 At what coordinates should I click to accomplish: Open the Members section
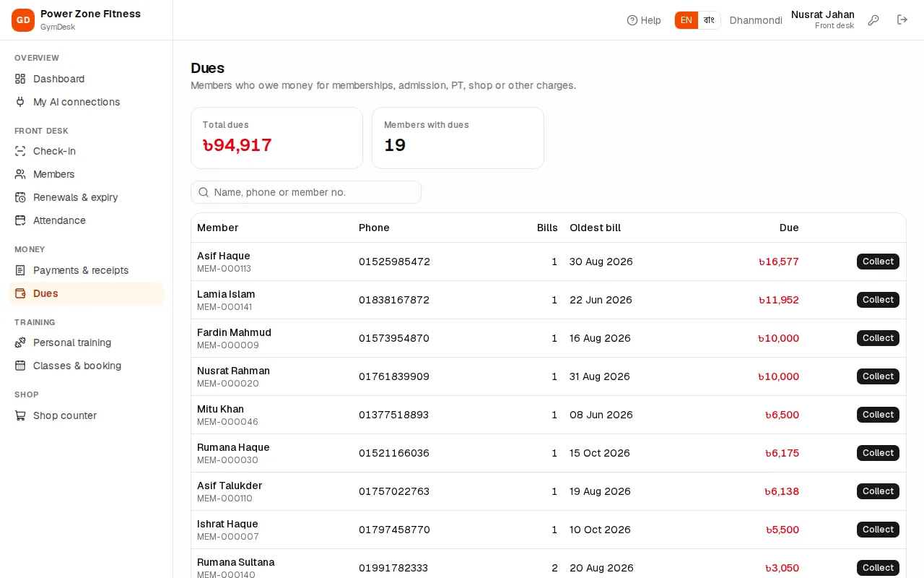click(87, 174)
